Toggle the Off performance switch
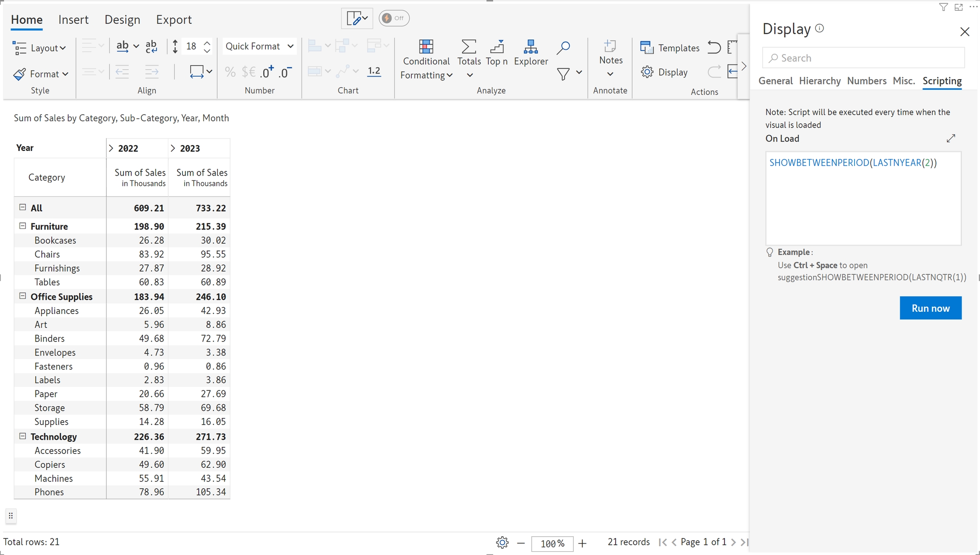This screenshot has height=555, width=980. tap(394, 18)
